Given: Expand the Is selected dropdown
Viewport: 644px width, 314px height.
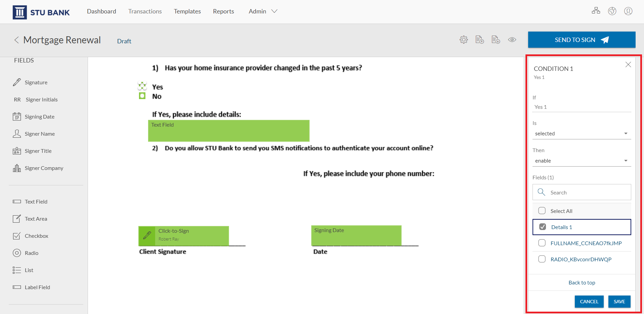Looking at the screenshot, I should coord(582,133).
